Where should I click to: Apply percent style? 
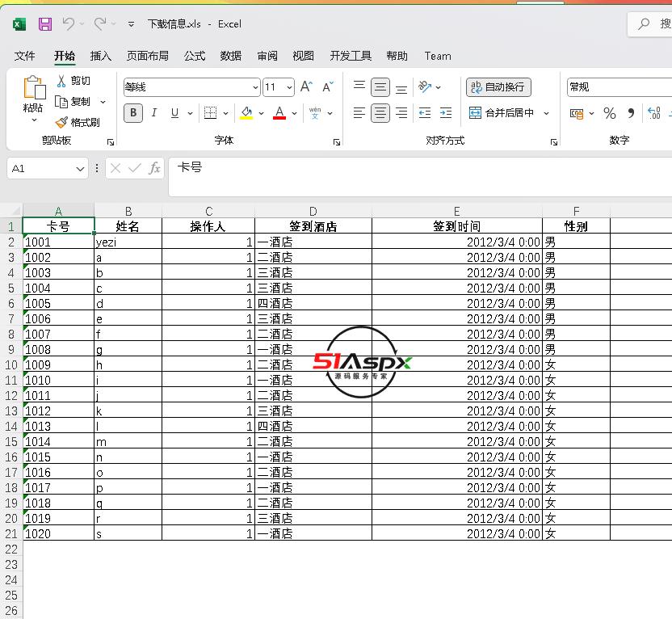point(610,113)
